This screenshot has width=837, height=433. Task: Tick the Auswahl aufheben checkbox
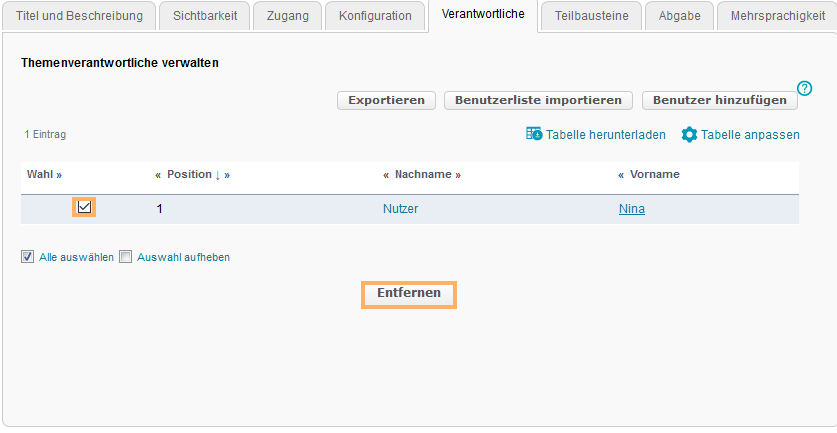coord(125,257)
